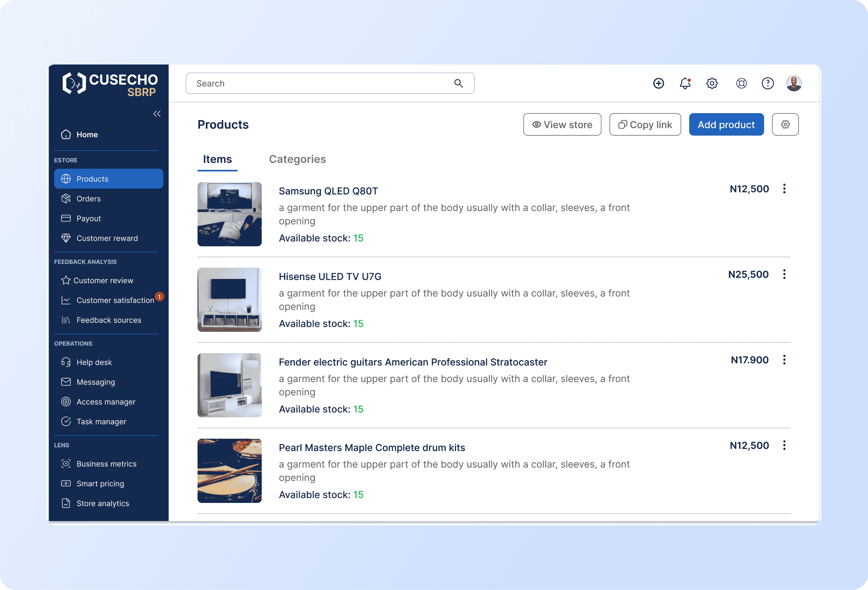Open Pearl Masters drum kits thumbnail
Viewport: 868px width, 590px height.
click(229, 471)
